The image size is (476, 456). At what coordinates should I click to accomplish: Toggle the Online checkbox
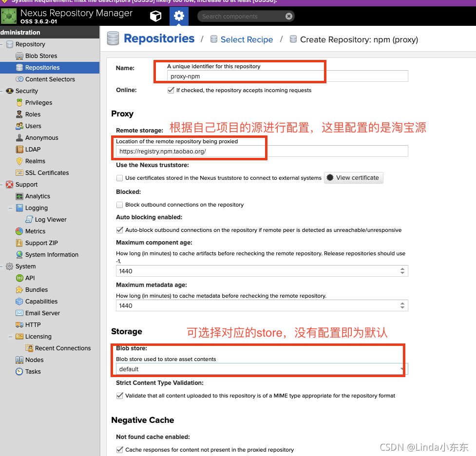(x=171, y=90)
